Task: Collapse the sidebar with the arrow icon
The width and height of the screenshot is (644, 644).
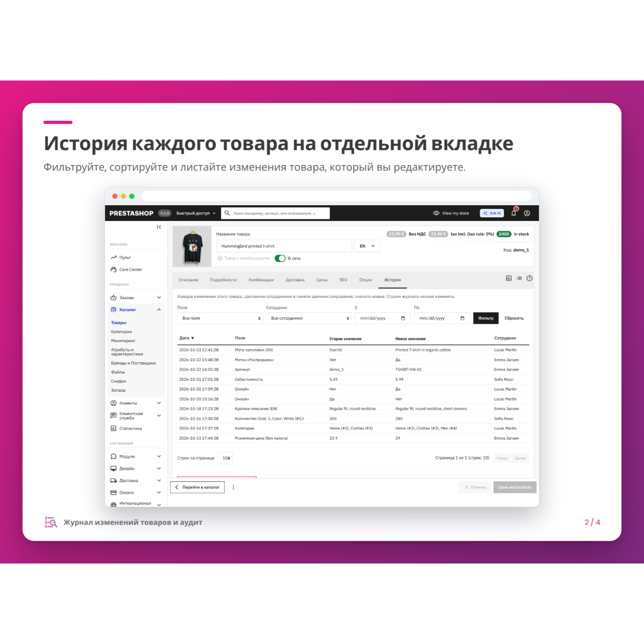Action: [159, 227]
